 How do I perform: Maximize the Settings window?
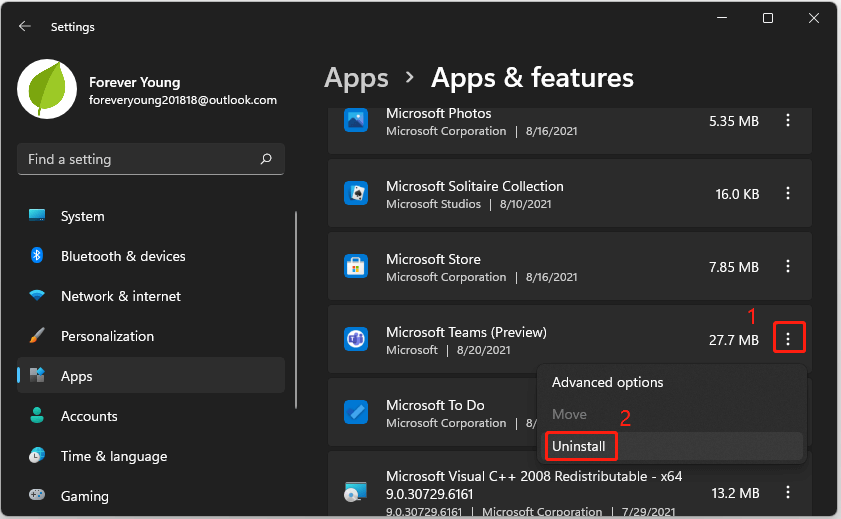pyautogui.click(x=768, y=18)
